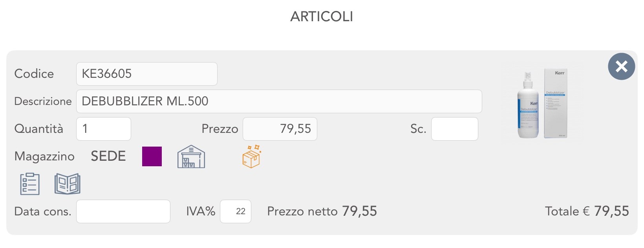Screen dimensions: 644x248
Task: Click the Prezzo netto value
Action: coord(359,211)
